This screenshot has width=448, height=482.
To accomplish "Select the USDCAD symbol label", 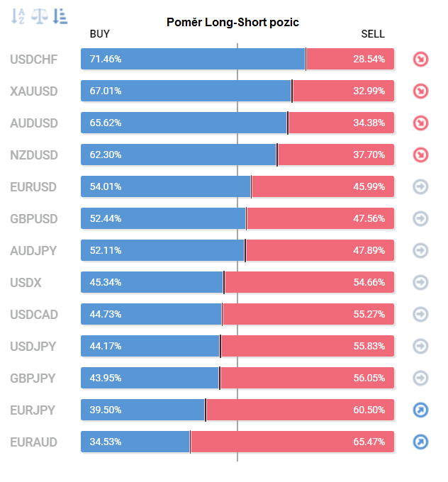I will coord(34,314).
